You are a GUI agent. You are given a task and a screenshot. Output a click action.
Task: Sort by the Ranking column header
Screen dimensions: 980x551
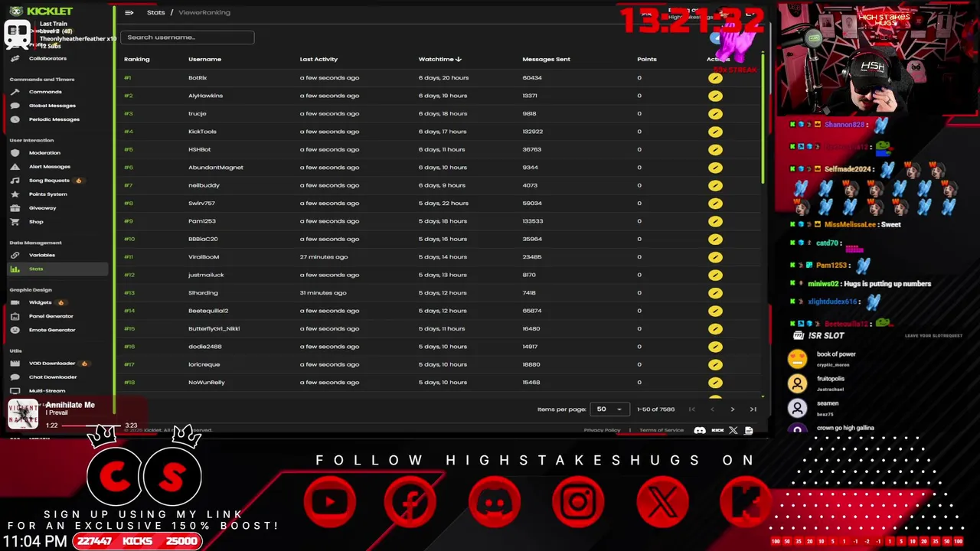click(x=137, y=59)
